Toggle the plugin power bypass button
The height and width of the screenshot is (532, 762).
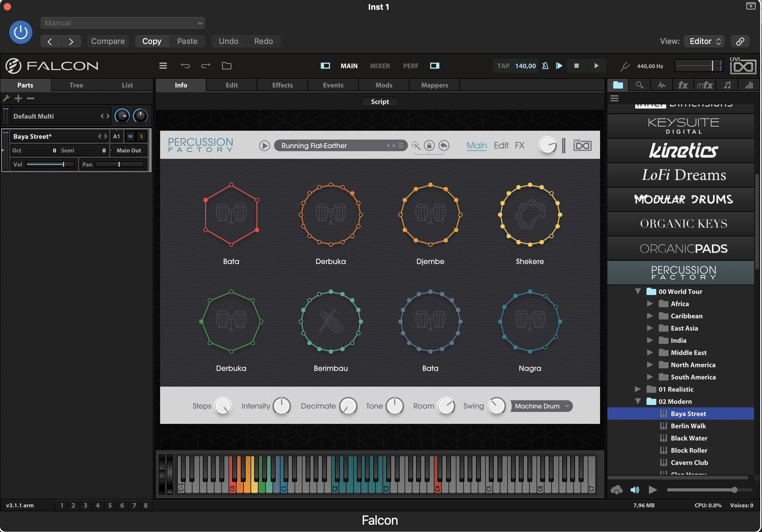point(20,32)
